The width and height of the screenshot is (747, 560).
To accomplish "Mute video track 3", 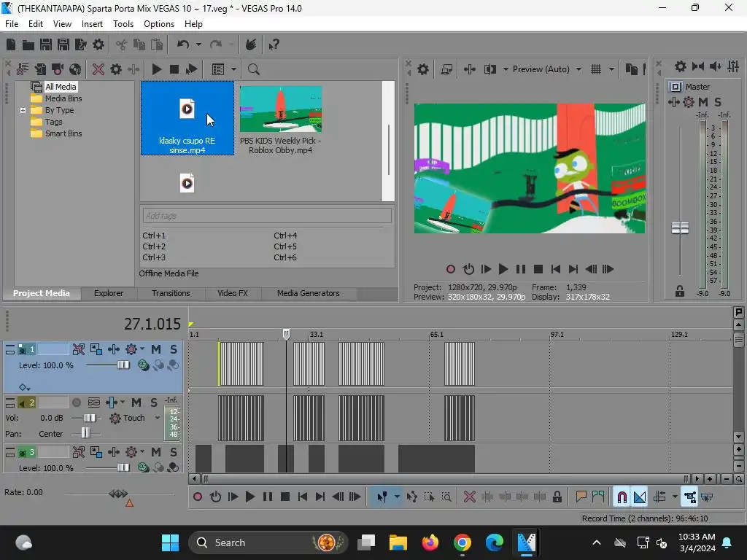I will [156, 452].
